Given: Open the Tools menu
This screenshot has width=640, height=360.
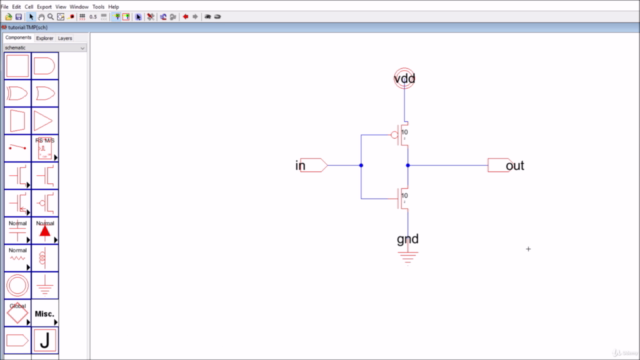Looking at the screenshot, I should click(98, 7).
